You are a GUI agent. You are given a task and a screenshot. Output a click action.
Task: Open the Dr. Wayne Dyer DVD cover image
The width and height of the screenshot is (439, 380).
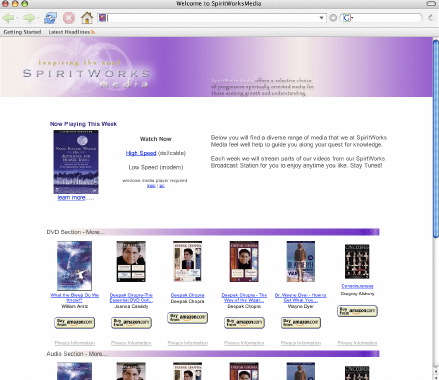[x=301, y=262]
